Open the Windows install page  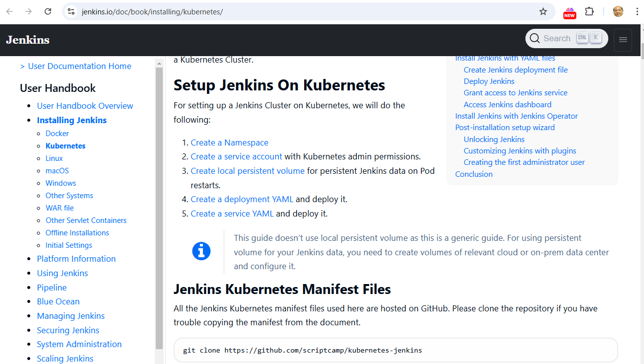pos(61,183)
